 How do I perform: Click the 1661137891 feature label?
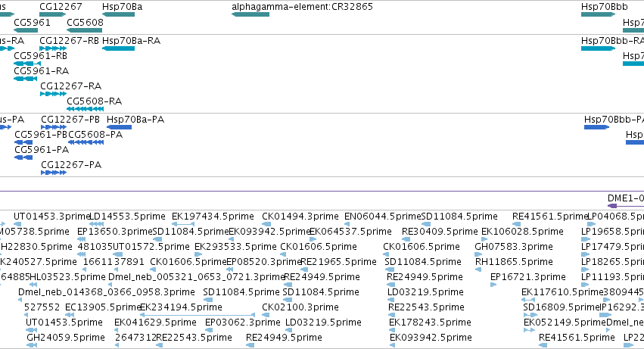[x=114, y=262]
